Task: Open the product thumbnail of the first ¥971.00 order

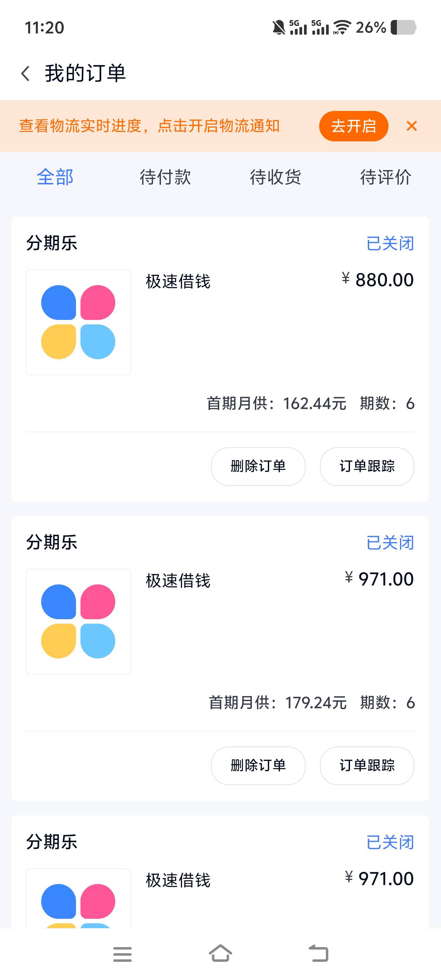Action: pyautogui.click(x=78, y=622)
